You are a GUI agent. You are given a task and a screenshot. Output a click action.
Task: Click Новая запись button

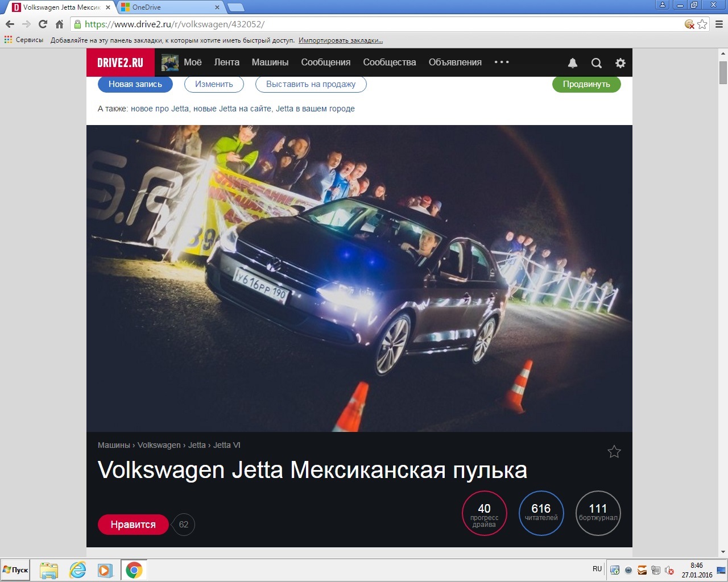pos(135,84)
